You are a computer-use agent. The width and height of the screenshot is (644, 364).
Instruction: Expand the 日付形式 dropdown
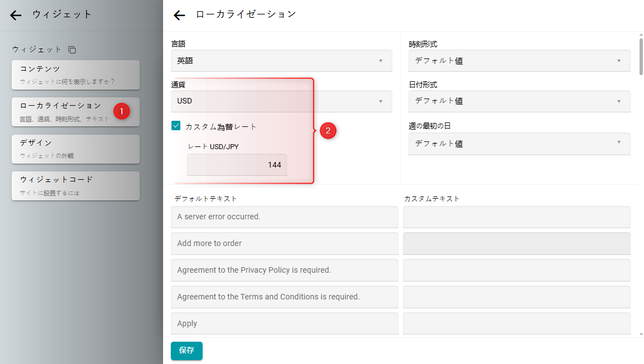click(519, 101)
